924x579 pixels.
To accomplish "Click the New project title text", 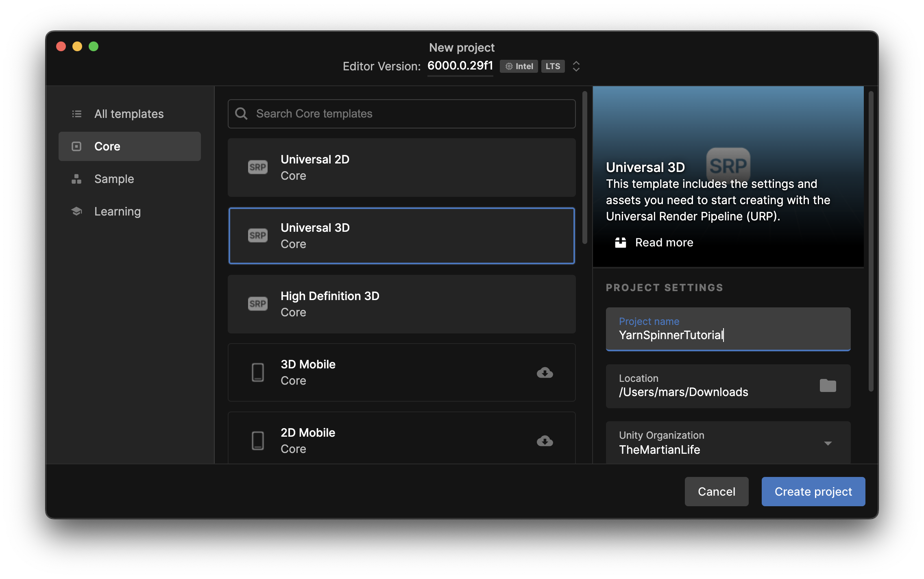I will (x=462, y=48).
